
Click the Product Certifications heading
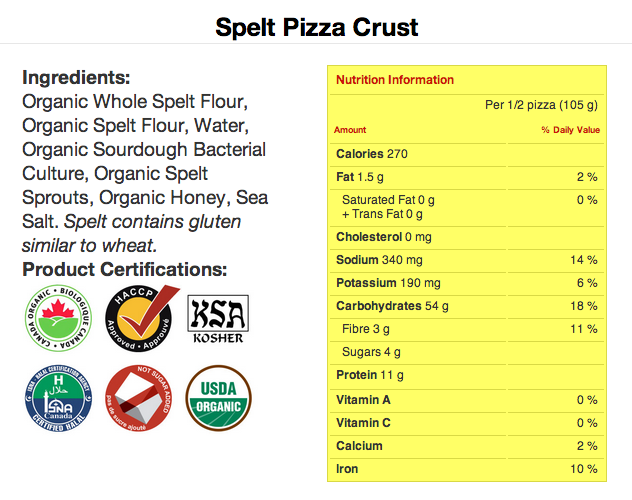pyautogui.click(x=125, y=269)
